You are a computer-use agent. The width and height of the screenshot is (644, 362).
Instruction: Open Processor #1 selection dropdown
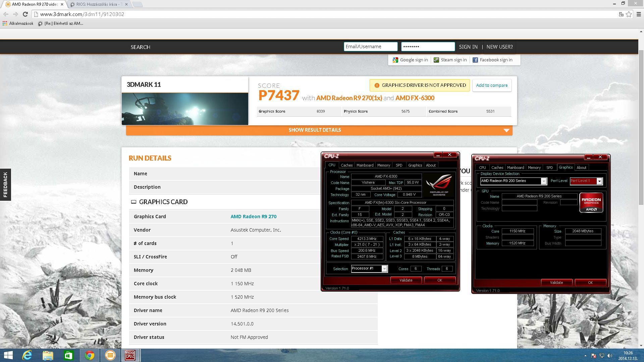click(x=384, y=269)
